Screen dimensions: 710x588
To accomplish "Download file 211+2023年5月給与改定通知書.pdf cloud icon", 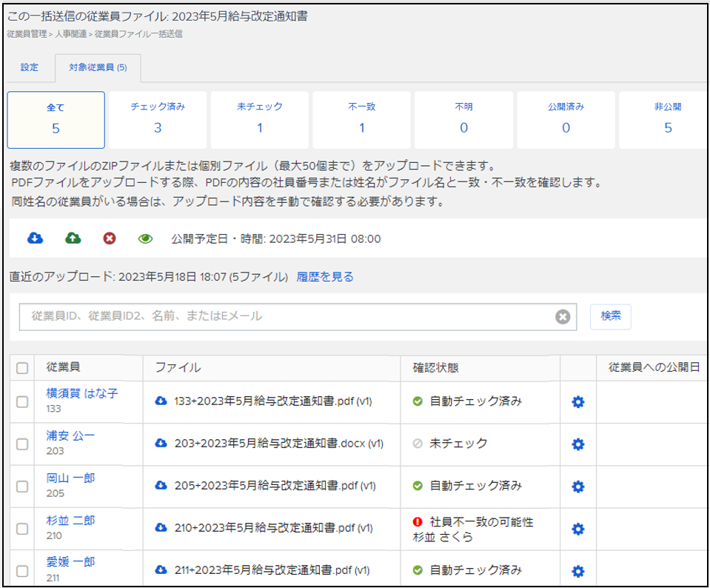I will point(161,570).
